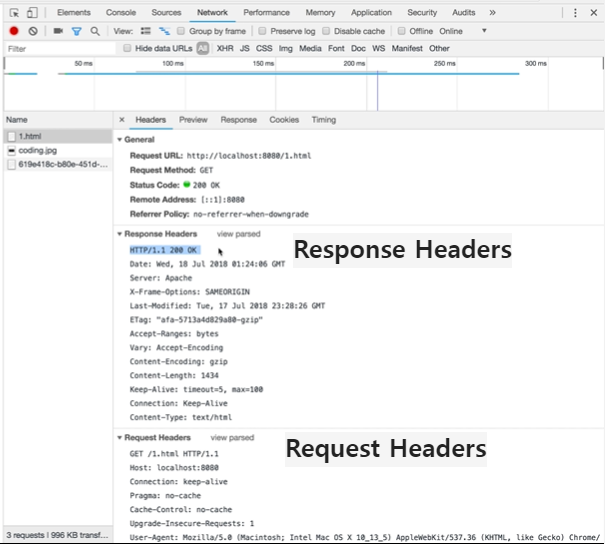Select the 619e418c-b80e-451d request row
The image size is (605, 544).
pyautogui.click(x=58, y=164)
